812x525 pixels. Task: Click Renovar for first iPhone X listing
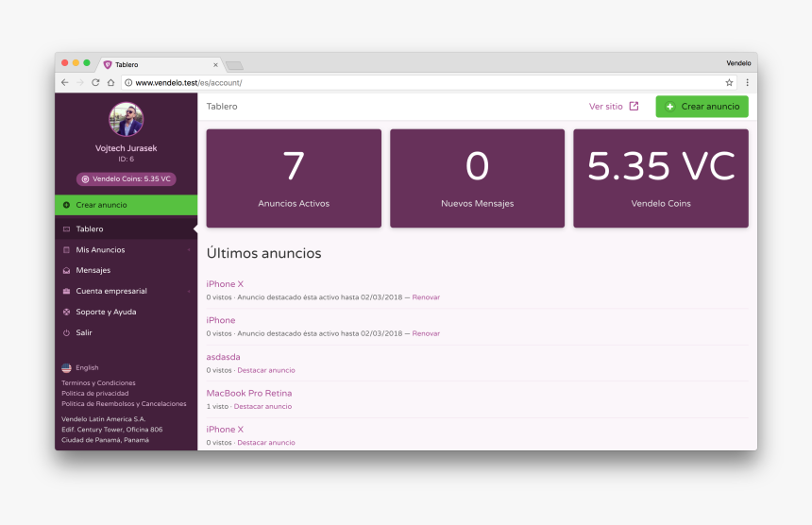(426, 297)
